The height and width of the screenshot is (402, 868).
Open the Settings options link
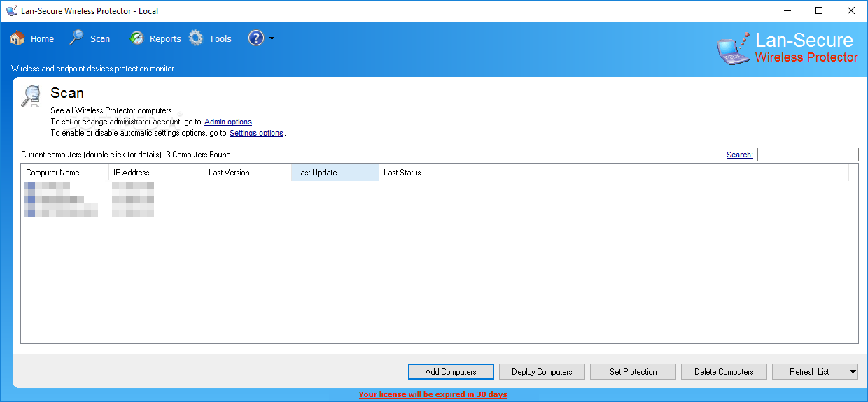(256, 133)
